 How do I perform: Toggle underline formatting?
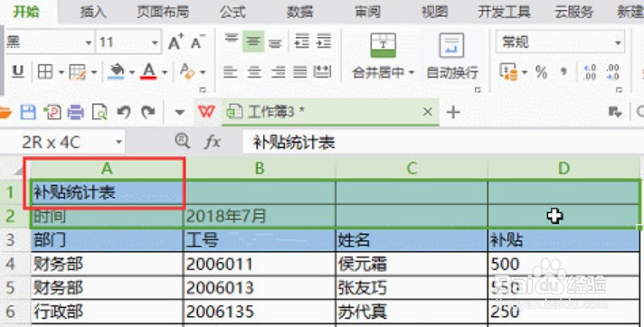coord(18,71)
